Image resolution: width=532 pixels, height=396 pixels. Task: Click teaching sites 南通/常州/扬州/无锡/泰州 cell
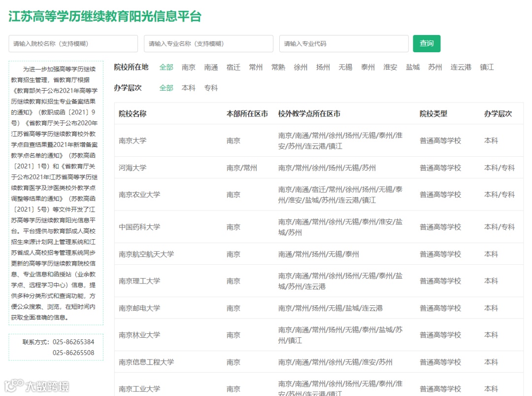tap(319, 254)
